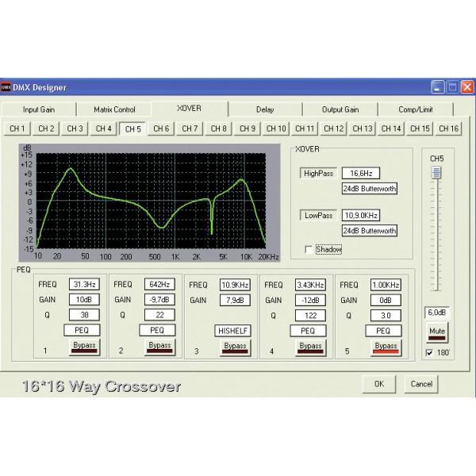Switch to the Input Gain tab
This screenshot has width=476, height=476.
pyautogui.click(x=39, y=109)
